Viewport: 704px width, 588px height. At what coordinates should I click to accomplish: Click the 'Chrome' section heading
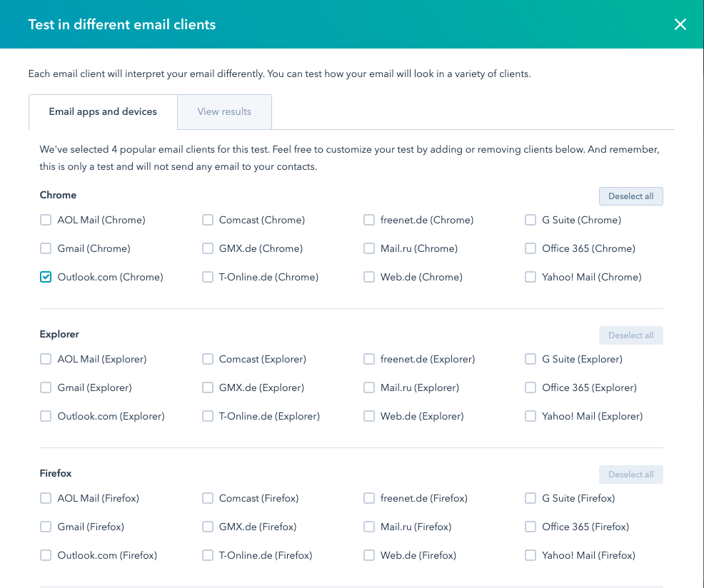58,196
